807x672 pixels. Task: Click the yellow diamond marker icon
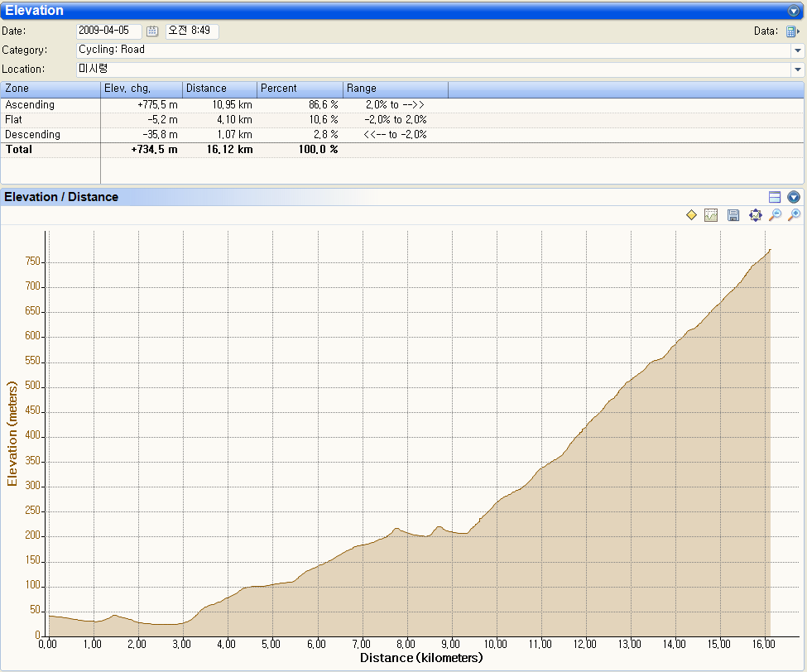692,215
